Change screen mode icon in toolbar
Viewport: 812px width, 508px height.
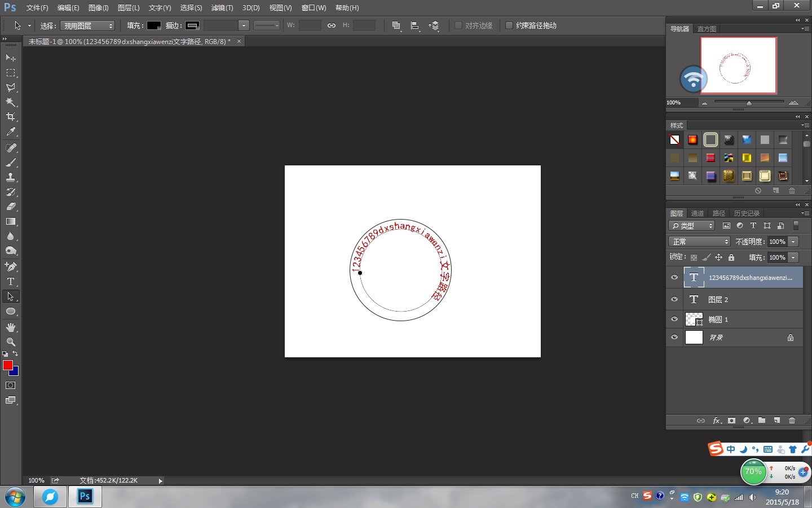[x=11, y=400]
